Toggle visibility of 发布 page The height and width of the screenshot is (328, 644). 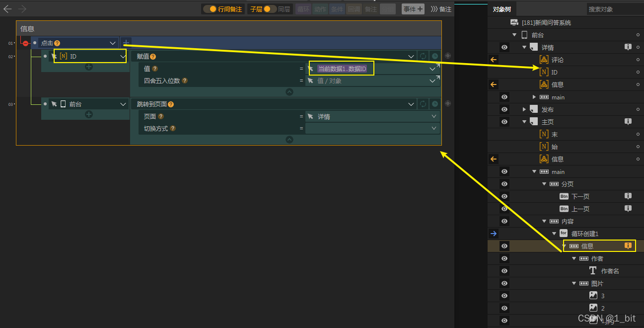pos(504,109)
